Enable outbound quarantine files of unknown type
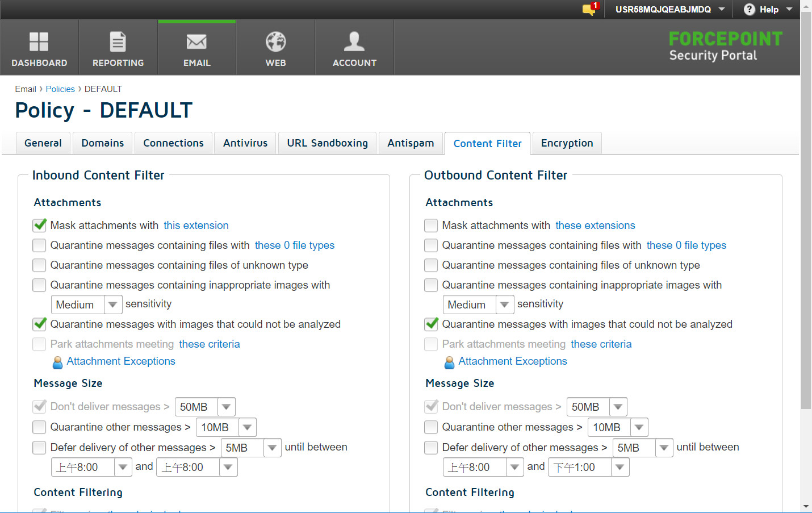The image size is (812, 513). coord(431,265)
